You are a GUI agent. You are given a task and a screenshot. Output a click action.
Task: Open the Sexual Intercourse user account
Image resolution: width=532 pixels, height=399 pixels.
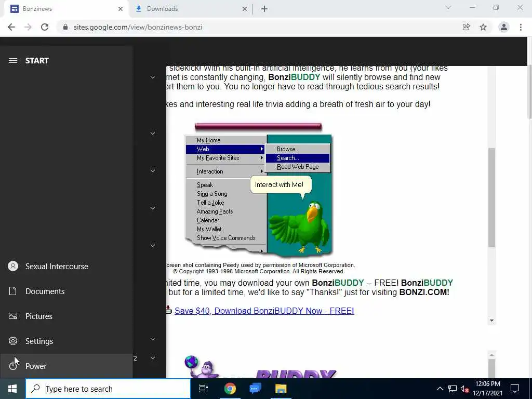pyautogui.click(x=66, y=267)
